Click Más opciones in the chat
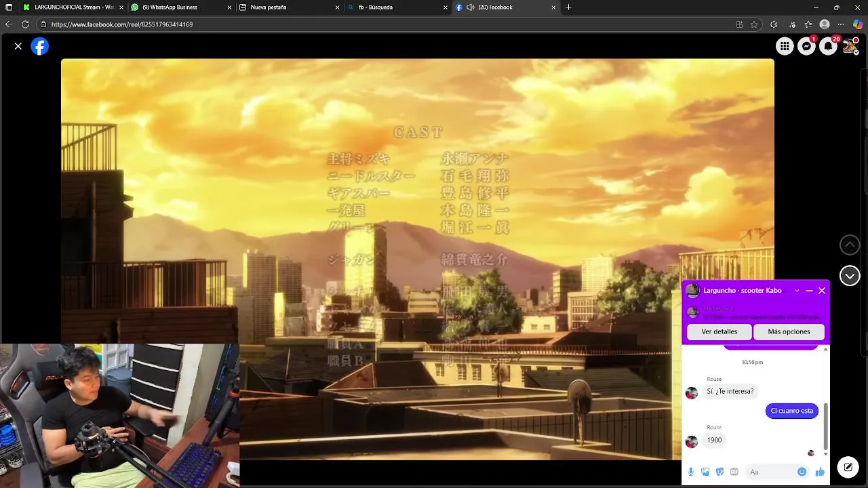 pos(789,332)
